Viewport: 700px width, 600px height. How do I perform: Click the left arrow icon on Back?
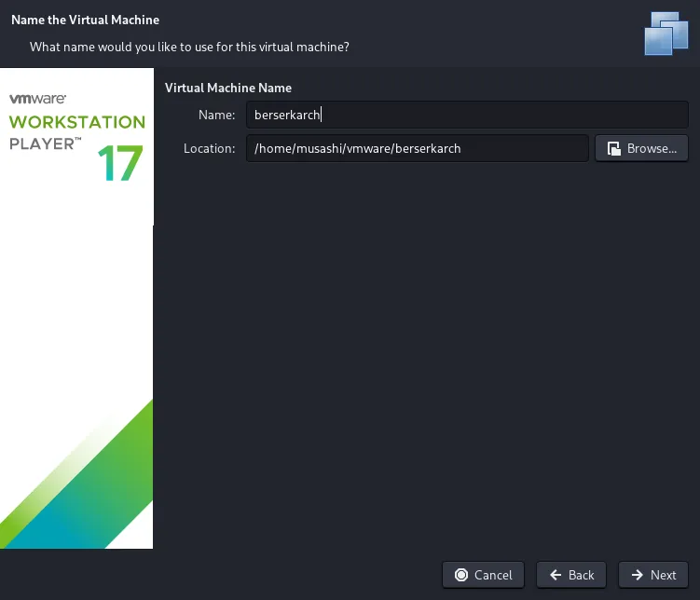(x=556, y=575)
